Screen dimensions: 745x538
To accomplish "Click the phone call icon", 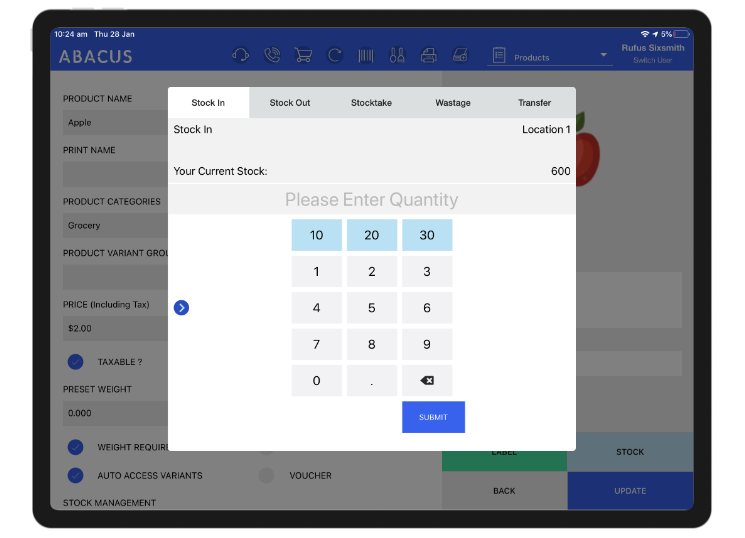I will click(271, 56).
